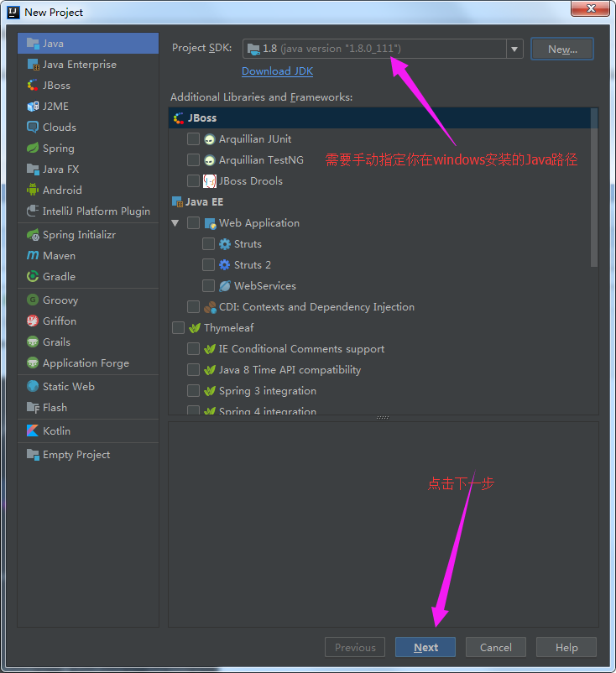Click the WebServices planet icon
This screenshot has width=616, height=673.
[x=225, y=286]
